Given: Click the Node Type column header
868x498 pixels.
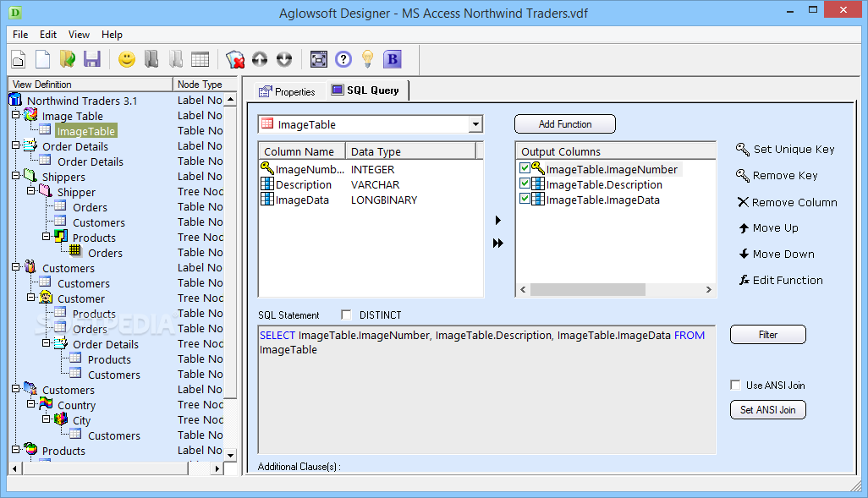Looking at the screenshot, I should (x=204, y=84).
